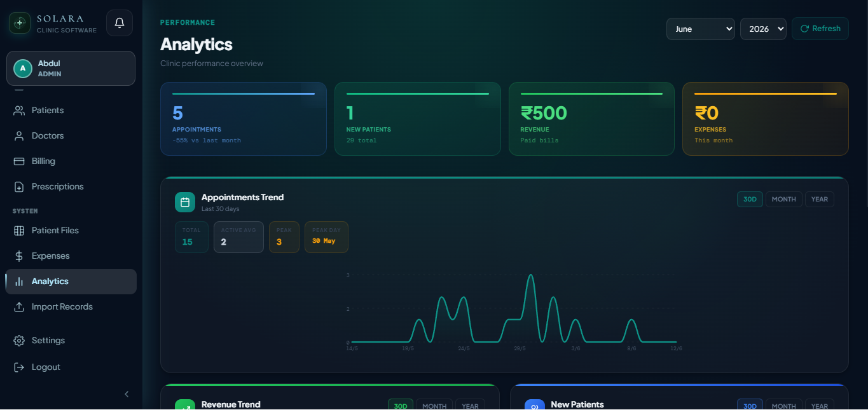Viewport: 868px width, 410px height.
Task: Click the Patient Files table icon
Action: [x=19, y=230]
